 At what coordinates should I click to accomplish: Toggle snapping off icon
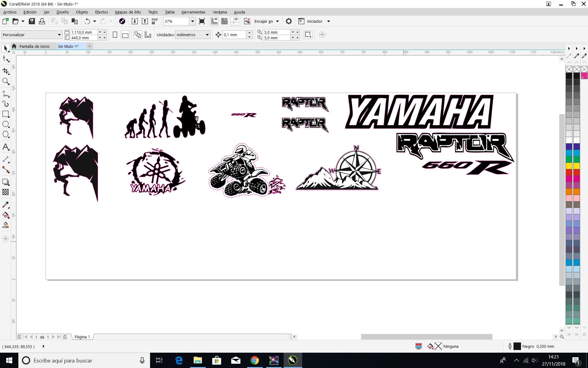pyautogui.click(x=247, y=21)
